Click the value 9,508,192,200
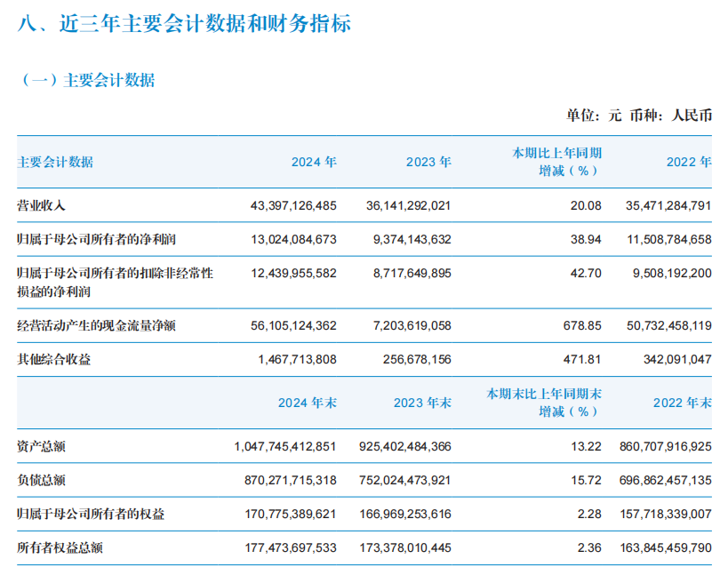 tap(672, 273)
